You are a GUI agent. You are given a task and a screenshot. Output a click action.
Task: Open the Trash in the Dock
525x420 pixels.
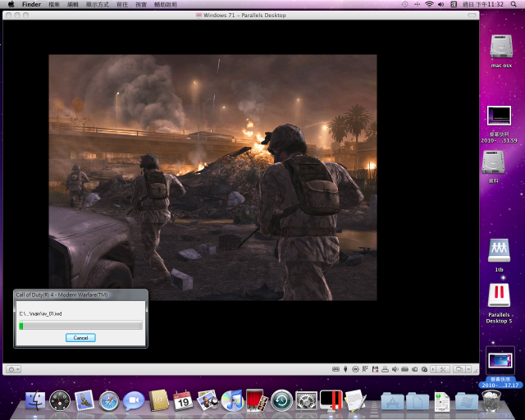click(x=491, y=400)
